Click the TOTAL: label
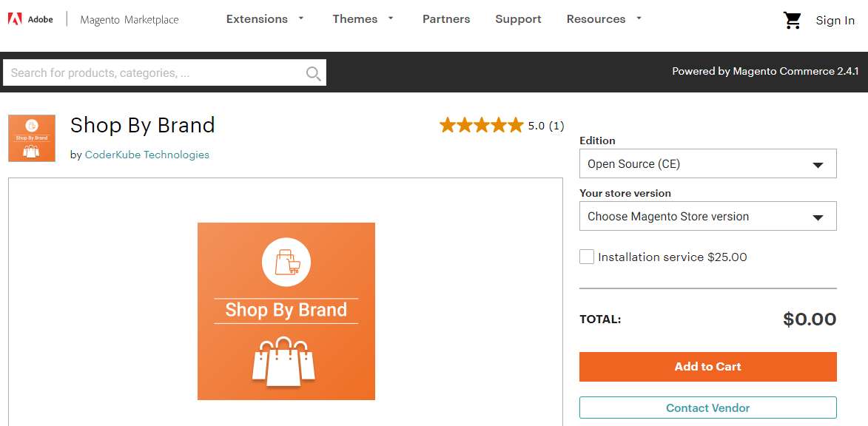The image size is (868, 426). [x=600, y=319]
